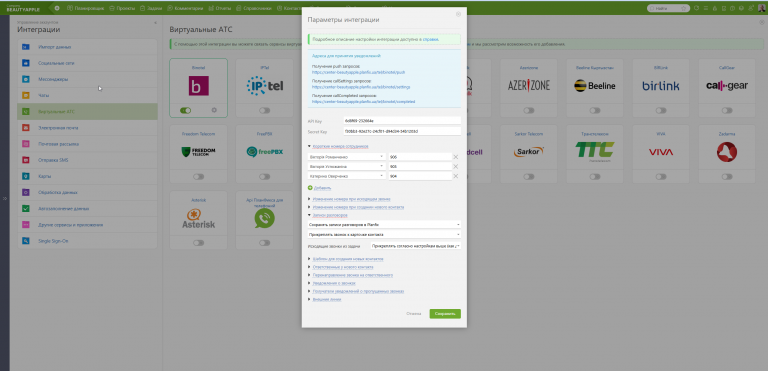Click the Чаты sidebar icon

25,96
